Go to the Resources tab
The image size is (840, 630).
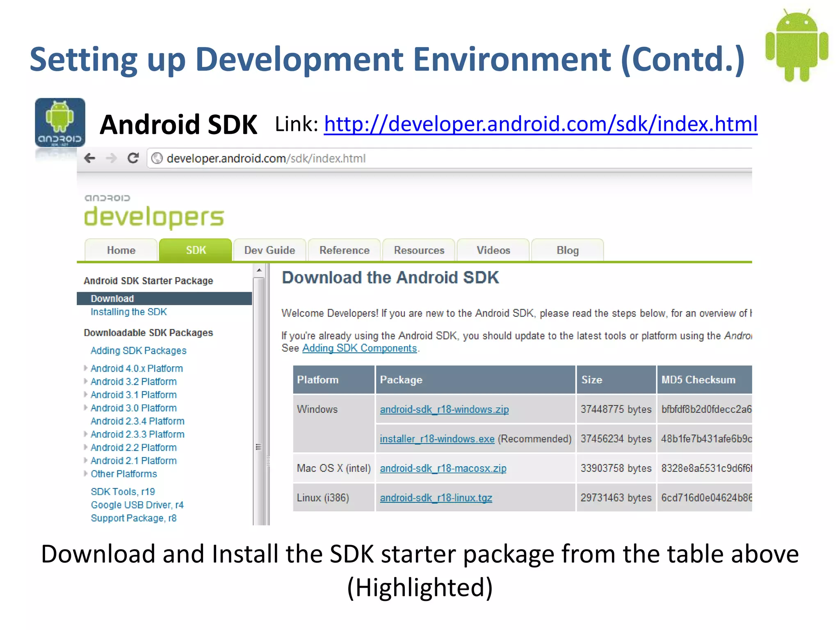pos(419,250)
